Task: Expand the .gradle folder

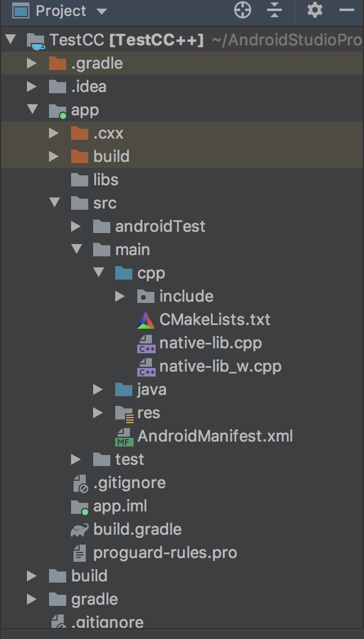Action: [33, 63]
